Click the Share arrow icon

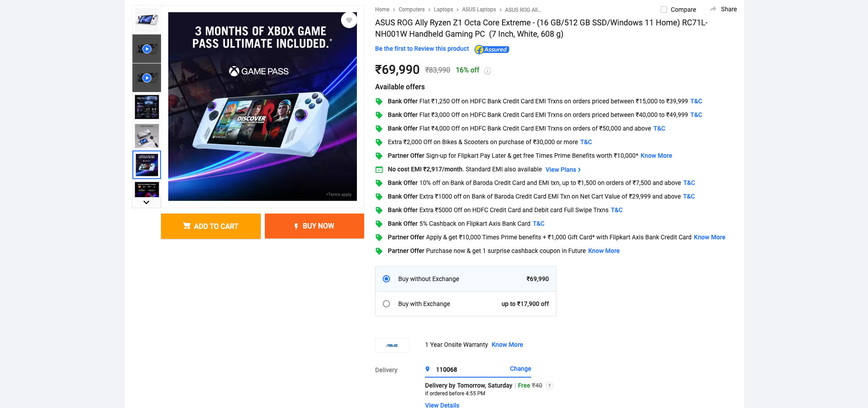[x=713, y=9]
